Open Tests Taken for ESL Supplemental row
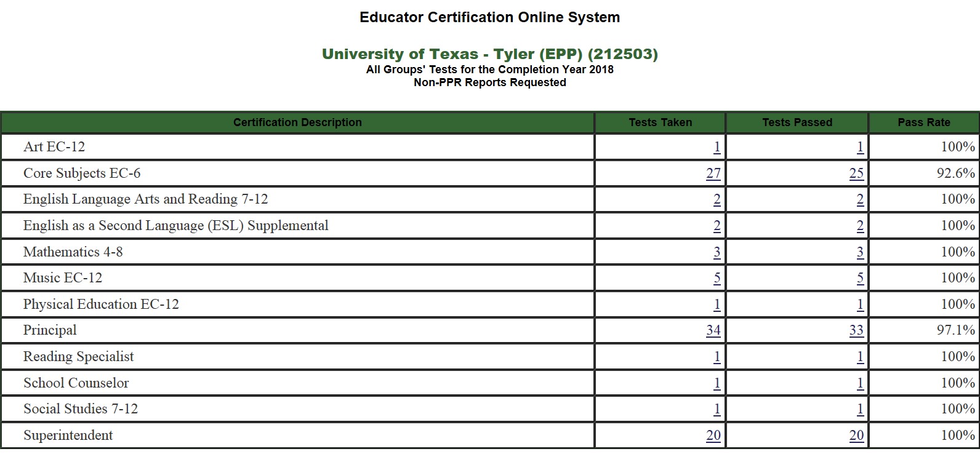The image size is (980, 454). 717,226
